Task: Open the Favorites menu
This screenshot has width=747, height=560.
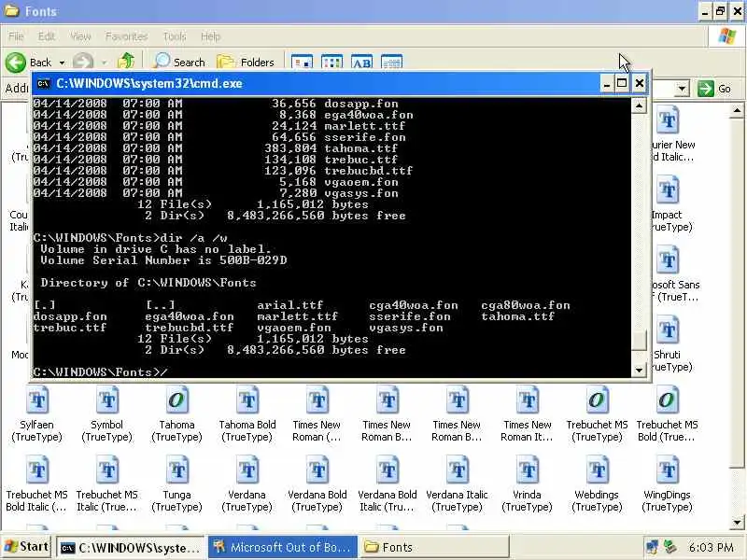Action: click(126, 36)
